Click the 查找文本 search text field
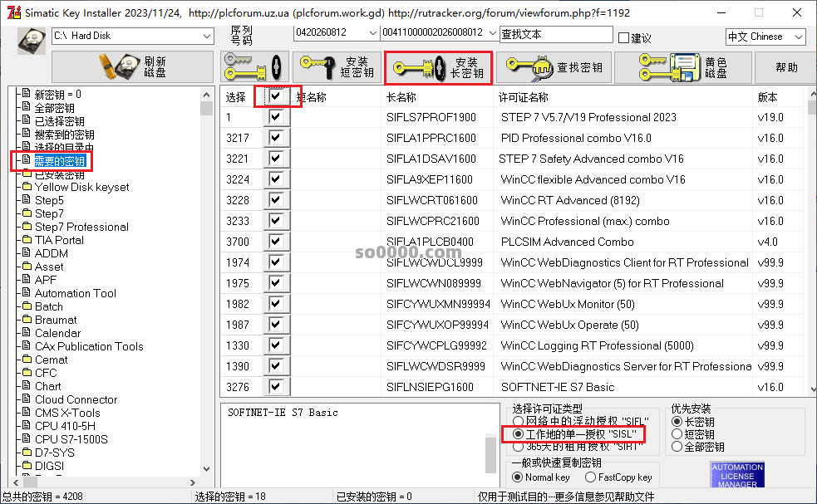Screen dimensions: 817x504 [556, 34]
